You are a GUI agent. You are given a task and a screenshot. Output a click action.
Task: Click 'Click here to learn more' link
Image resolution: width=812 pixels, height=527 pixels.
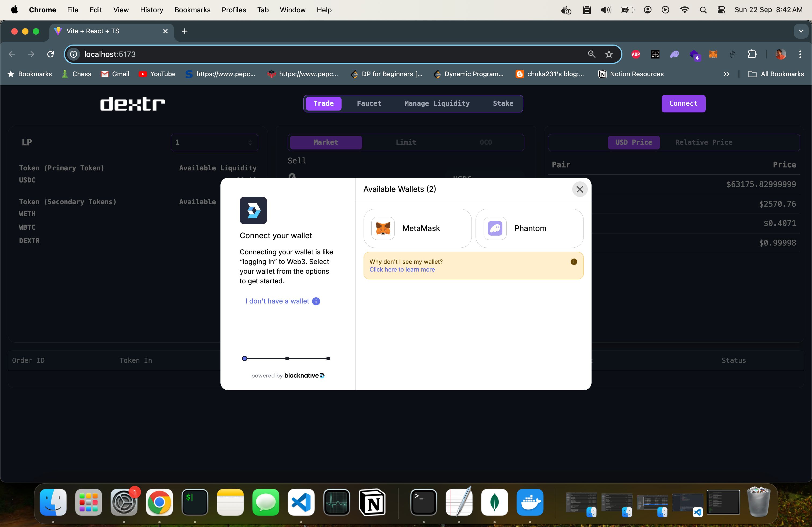[402, 270]
